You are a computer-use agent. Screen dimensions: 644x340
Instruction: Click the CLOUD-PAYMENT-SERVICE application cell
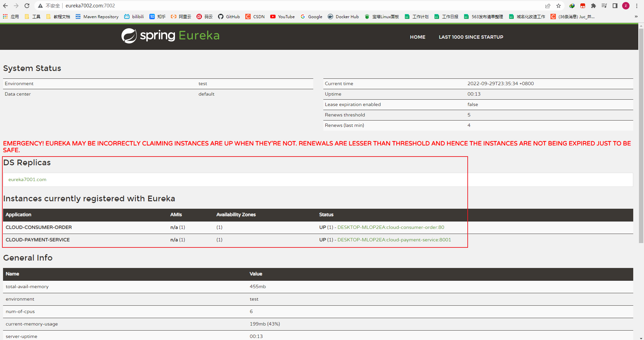point(38,240)
